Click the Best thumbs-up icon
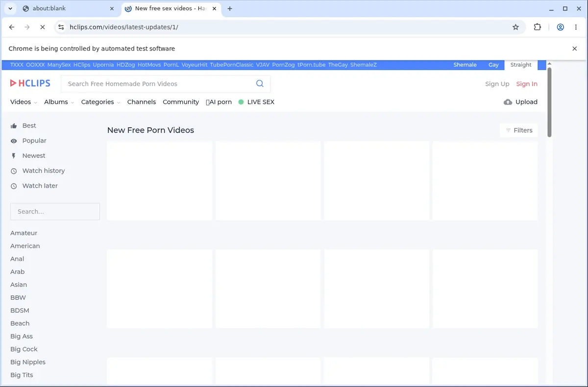Viewport: 588px width, 387px height. (14, 126)
